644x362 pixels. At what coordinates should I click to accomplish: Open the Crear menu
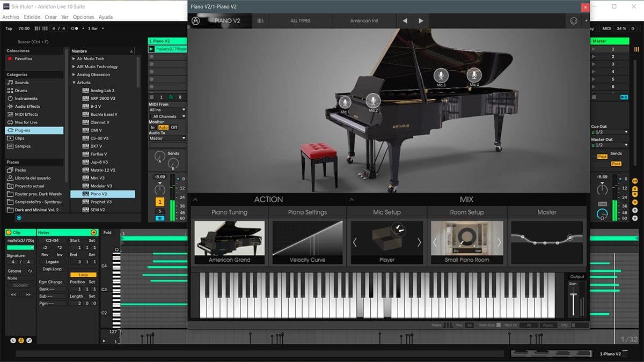[51, 17]
